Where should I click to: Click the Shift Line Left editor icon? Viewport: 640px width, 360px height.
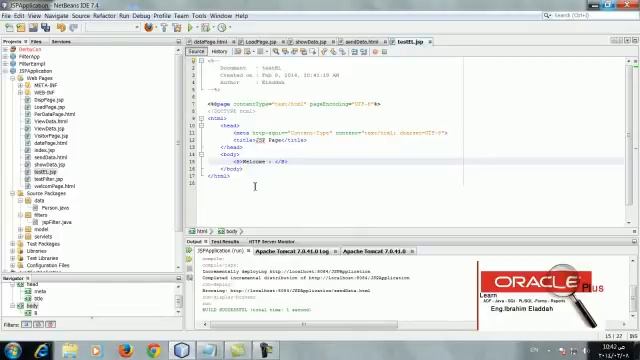pyautogui.click(x=354, y=52)
